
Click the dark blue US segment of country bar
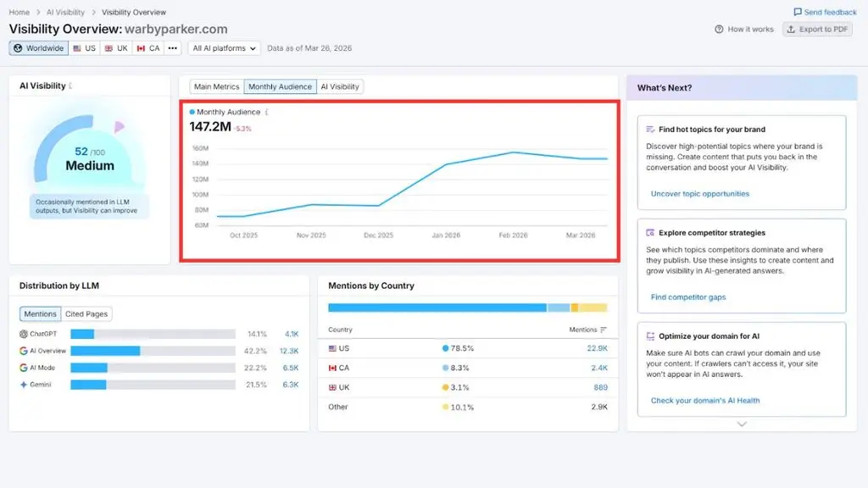coord(437,308)
